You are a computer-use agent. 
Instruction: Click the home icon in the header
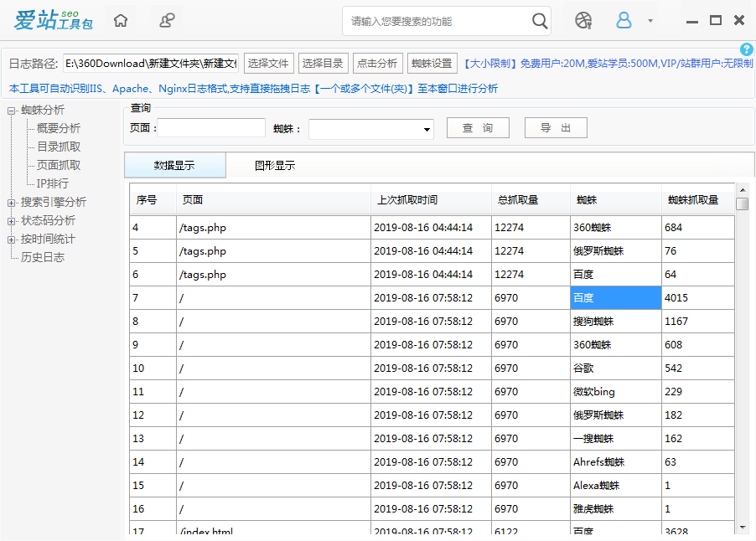click(121, 21)
